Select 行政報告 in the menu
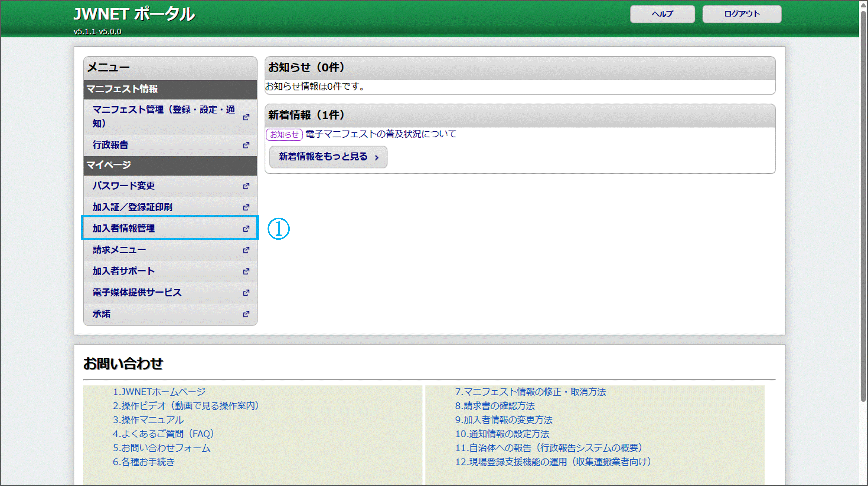 110,145
